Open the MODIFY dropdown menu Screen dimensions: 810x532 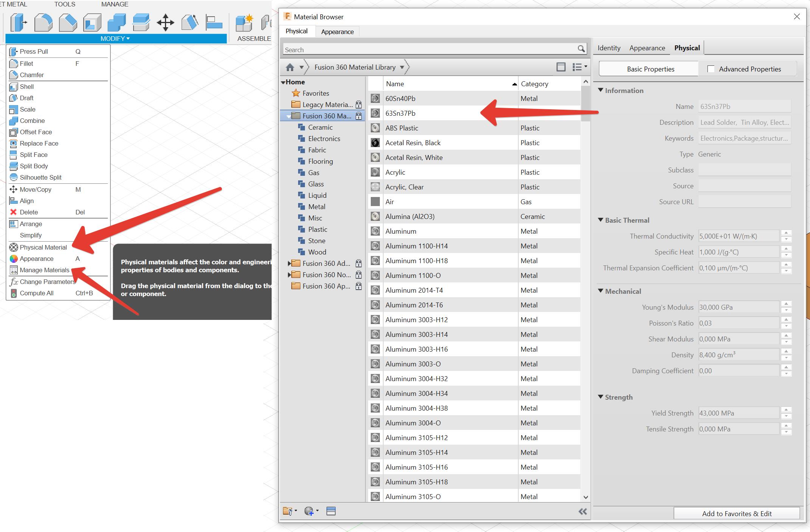pos(115,39)
